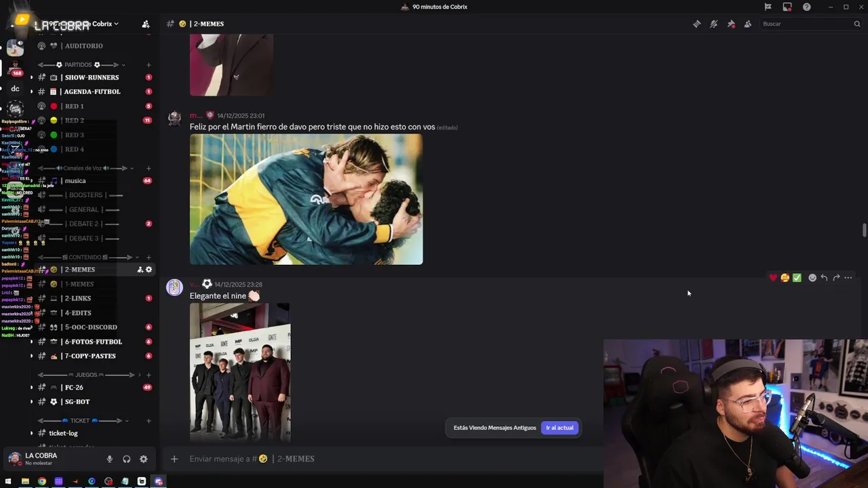Open 2-MEMES channel settings gear

click(x=149, y=270)
